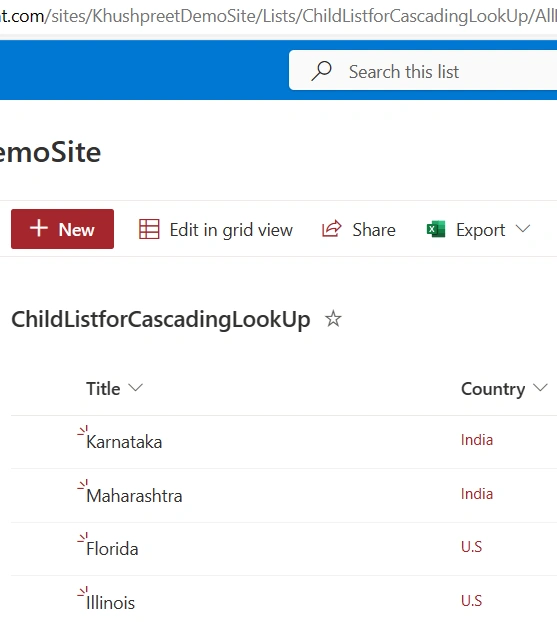The image size is (557, 622).
Task: Expand the Export dropdown chevron
Action: coord(523,229)
